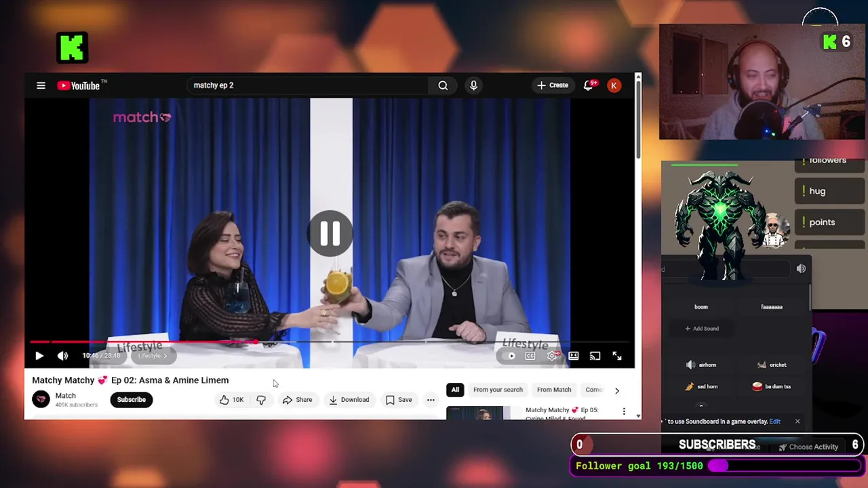Viewport: 868px width, 488px height.
Task: Click the Match channel avatar
Action: click(41, 399)
